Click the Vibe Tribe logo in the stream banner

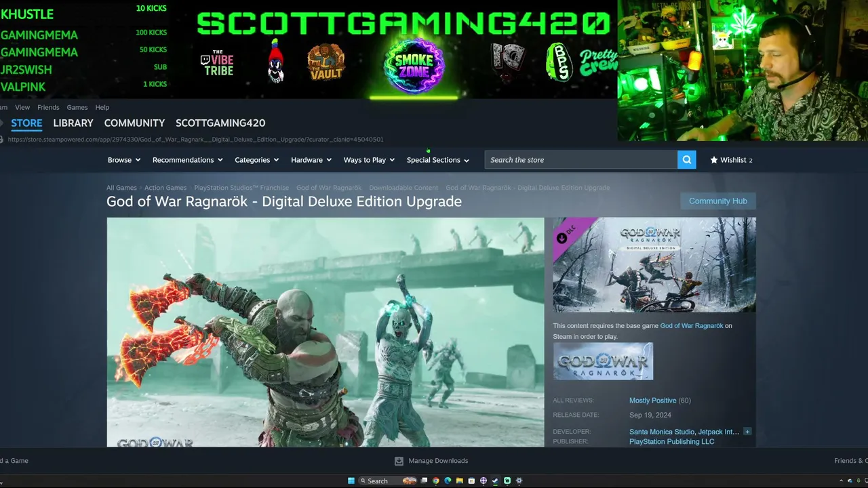[x=217, y=63]
